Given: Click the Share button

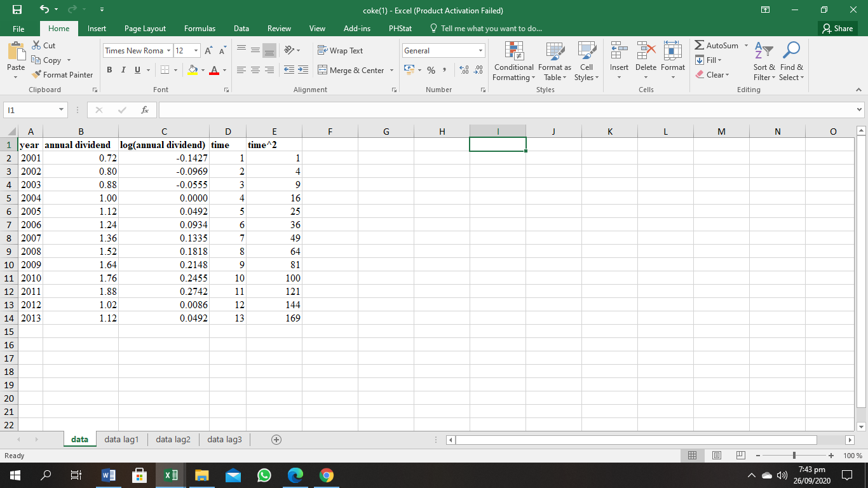Looking at the screenshot, I should point(837,29).
